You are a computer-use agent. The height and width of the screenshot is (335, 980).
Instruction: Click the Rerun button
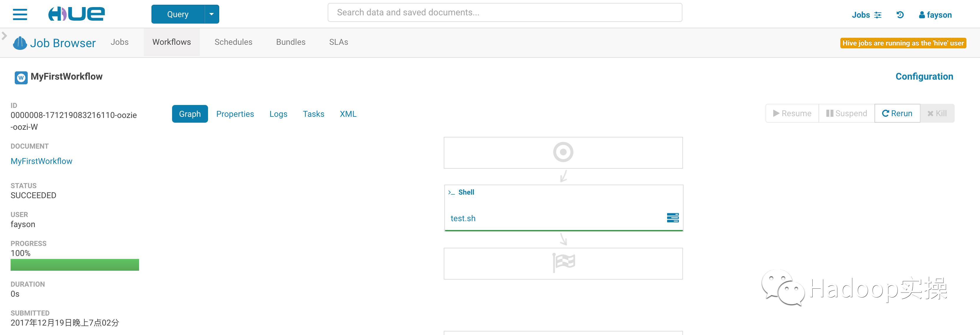[897, 114]
